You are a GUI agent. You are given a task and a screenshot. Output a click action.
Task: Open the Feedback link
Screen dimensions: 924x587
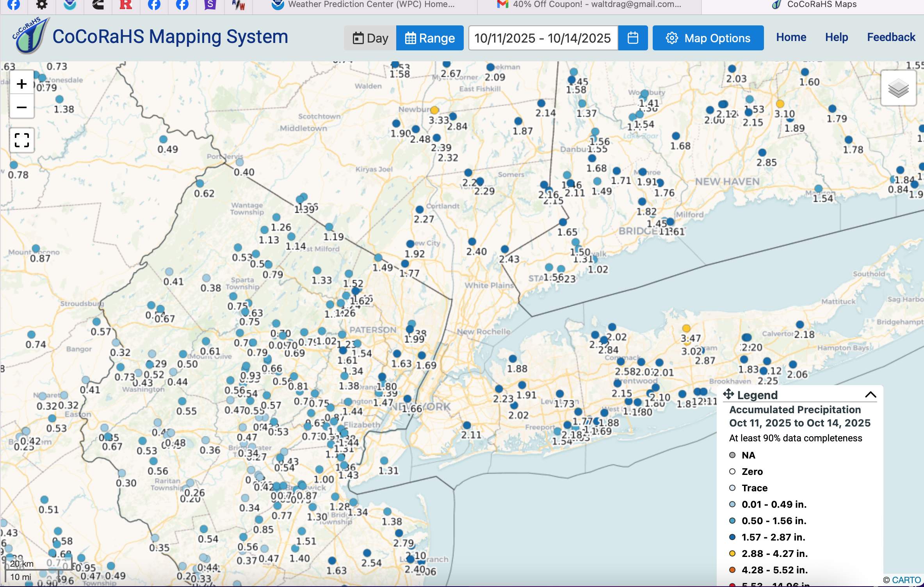pos(891,37)
